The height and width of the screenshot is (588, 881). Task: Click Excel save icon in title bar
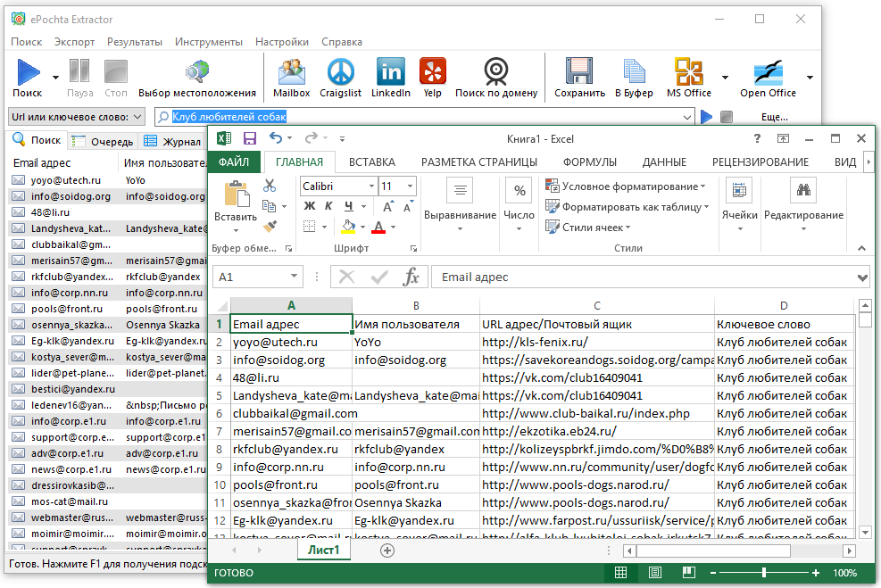tap(249, 138)
